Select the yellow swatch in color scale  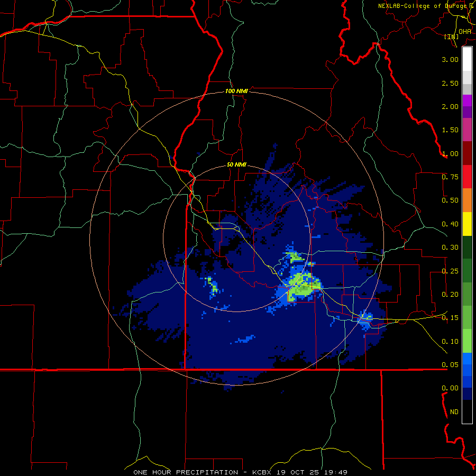[x=467, y=224]
